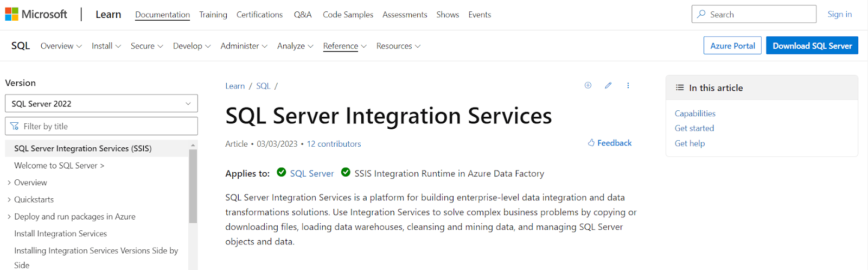Jump to Capabilities section
The width and height of the screenshot is (868, 270).
click(695, 114)
